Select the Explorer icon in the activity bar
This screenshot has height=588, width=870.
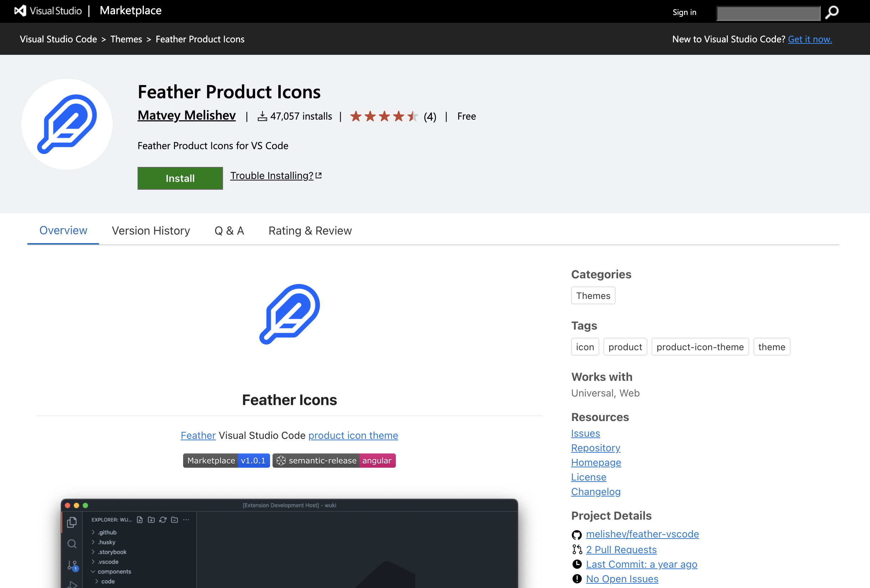[x=72, y=523]
